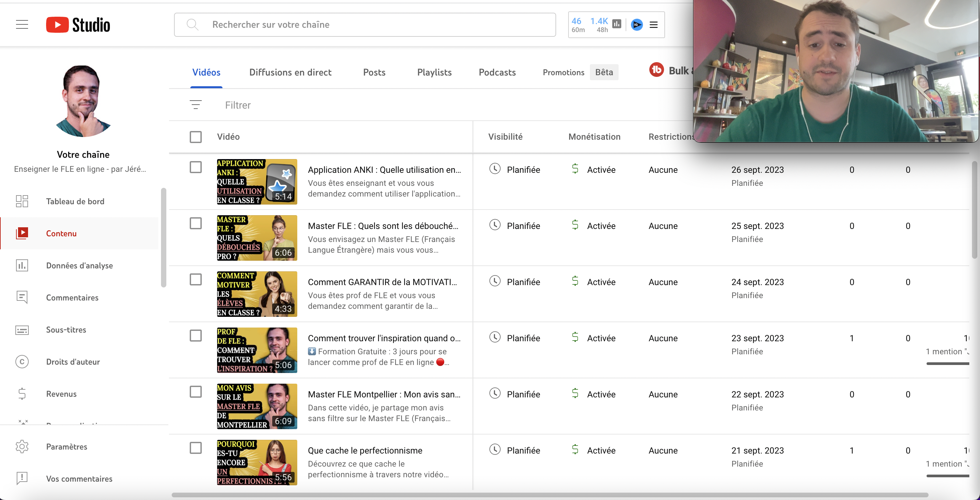Screen dimensions: 980x500
Task: Click the horizontal scrollbar at bottom
Action: point(550,495)
